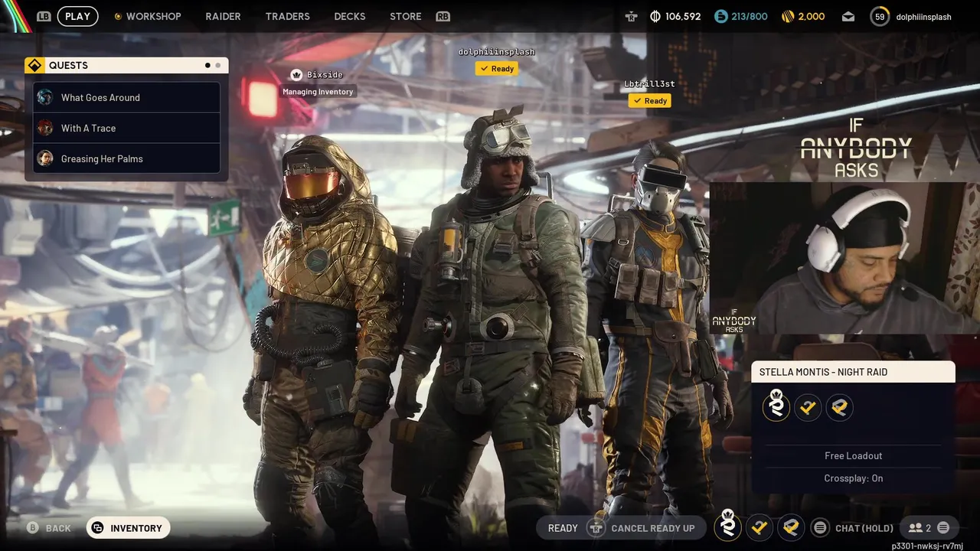The height and width of the screenshot is (551, 980).
Task: Open the mail inbox envelope icon
Action: tap(848, 16)
